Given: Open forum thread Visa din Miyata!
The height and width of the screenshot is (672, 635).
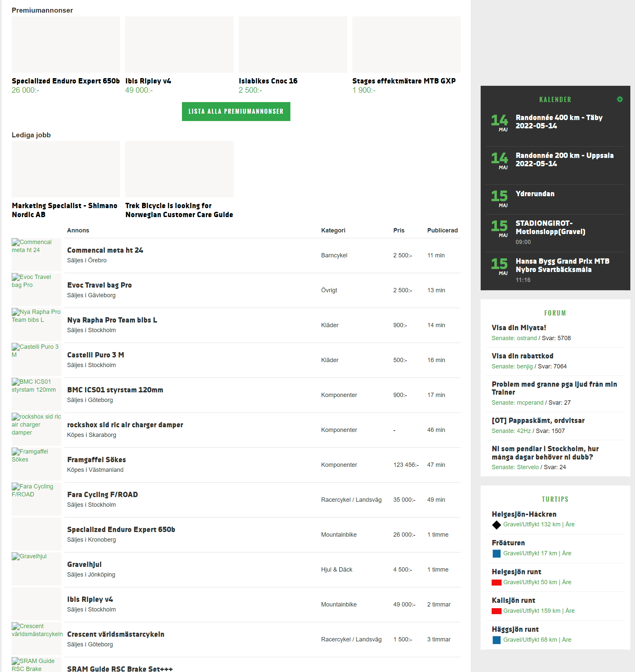Looking at the screenshot, I should click(x=519, y=328).
